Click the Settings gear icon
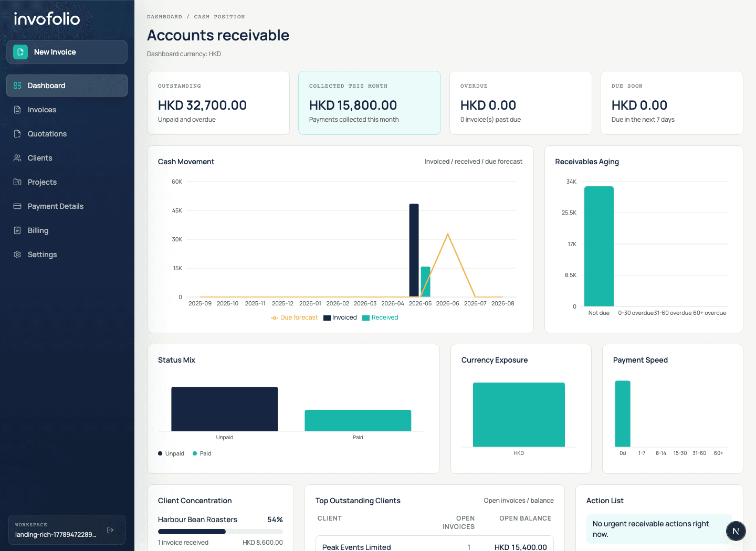 pos(17,255)
